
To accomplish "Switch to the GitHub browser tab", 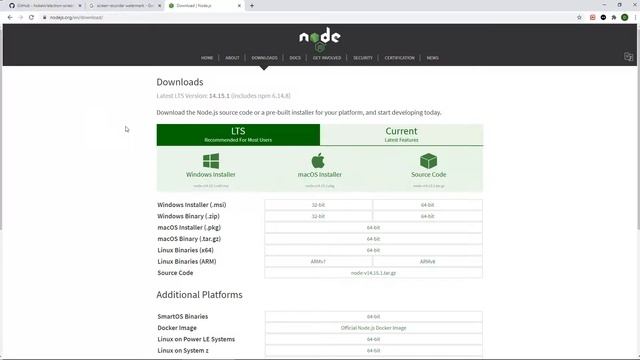I will pos(44,6).
